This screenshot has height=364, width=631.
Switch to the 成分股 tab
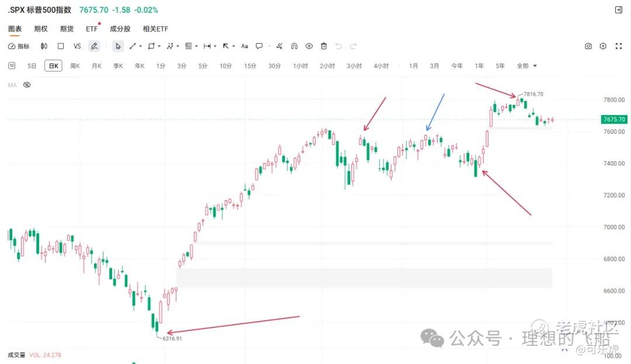click(120, 29)
